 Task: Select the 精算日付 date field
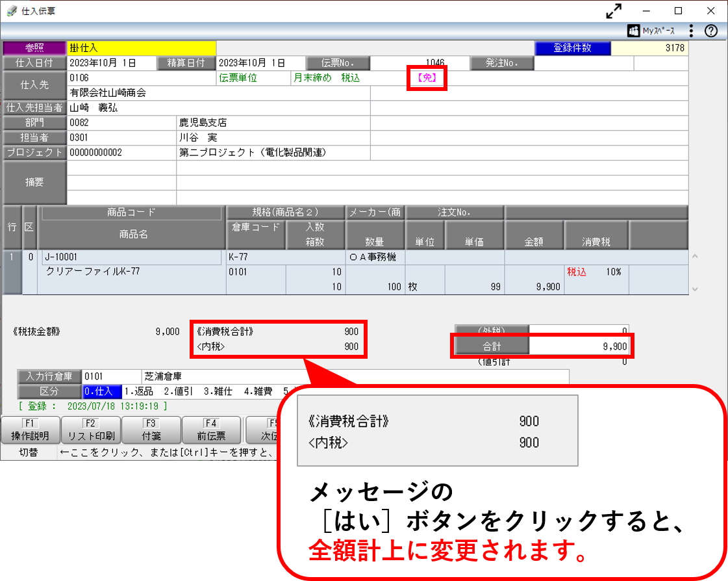[261, 63]
